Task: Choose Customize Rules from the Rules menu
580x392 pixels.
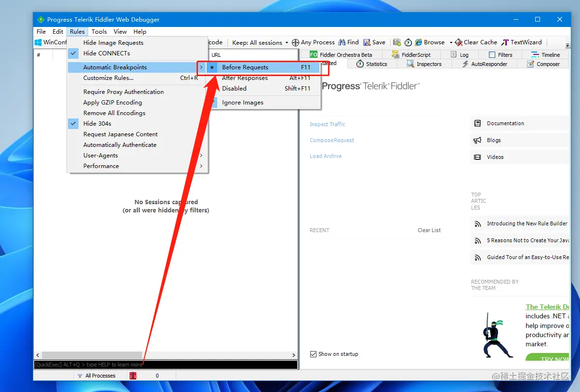Action: point(137,78)
